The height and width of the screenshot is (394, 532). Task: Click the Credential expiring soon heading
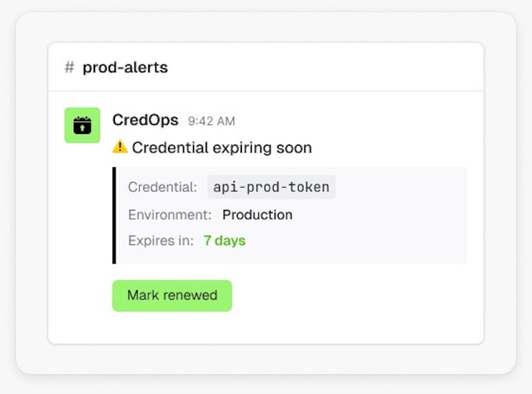[221, 148]
